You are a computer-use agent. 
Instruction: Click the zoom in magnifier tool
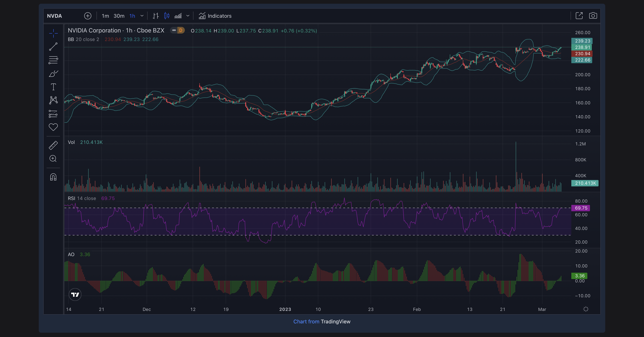pyautogui.click(x=53, y=158)
